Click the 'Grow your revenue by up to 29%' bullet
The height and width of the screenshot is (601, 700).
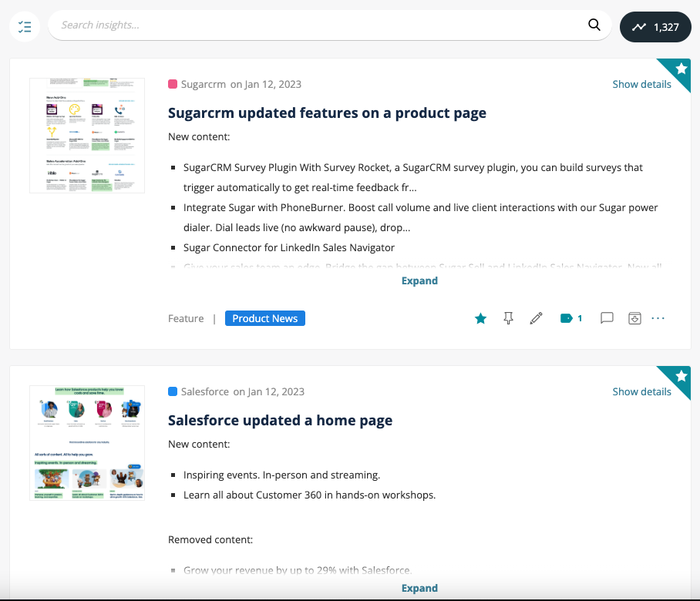[x=298, y=571]
